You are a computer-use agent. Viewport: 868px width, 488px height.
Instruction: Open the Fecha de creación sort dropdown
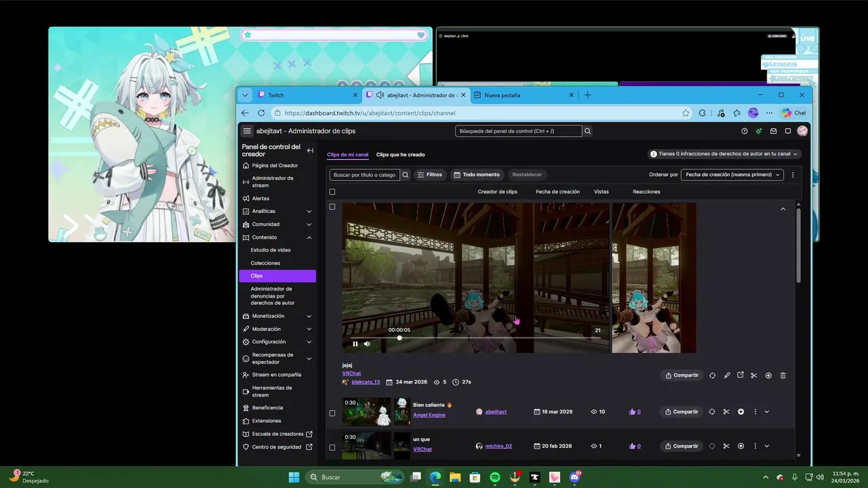[732, 175]
